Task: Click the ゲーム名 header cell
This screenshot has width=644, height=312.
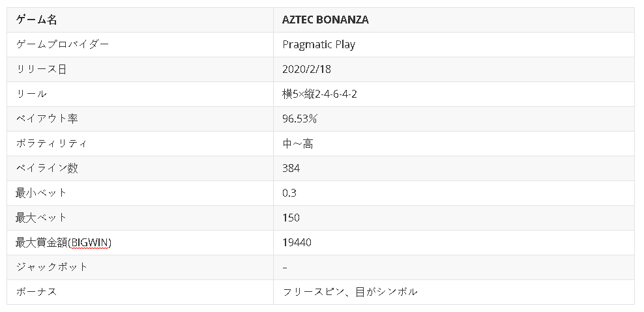Action: (x=37, y=20)
